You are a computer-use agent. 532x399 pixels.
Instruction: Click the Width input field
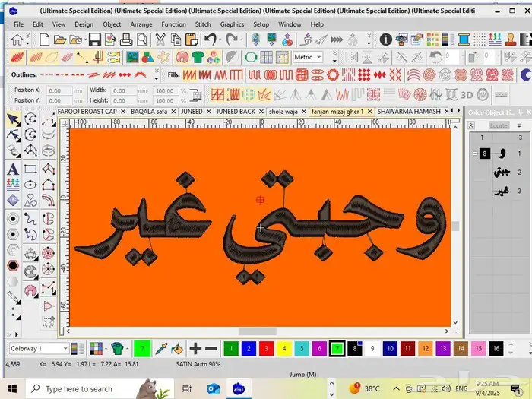(x=124, y=91)
